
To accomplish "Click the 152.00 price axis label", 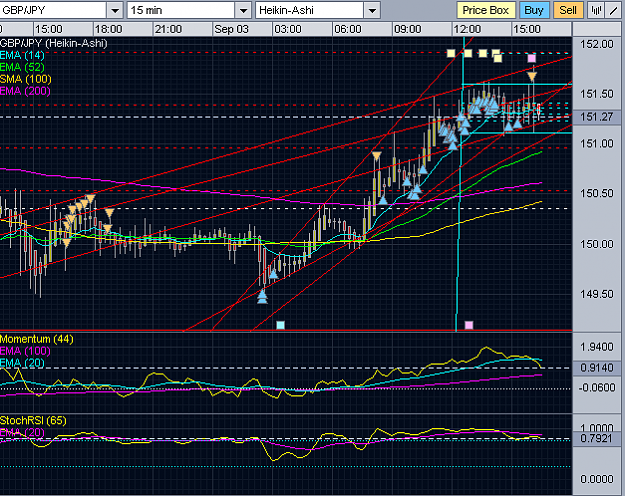I will [x=597, y=44].
